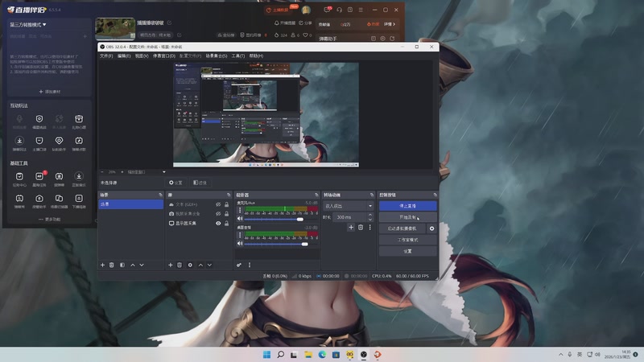Open the hamburger menu icon in 直播伴侣
Viewport: 644px width, 362px height.
[361, 10]
